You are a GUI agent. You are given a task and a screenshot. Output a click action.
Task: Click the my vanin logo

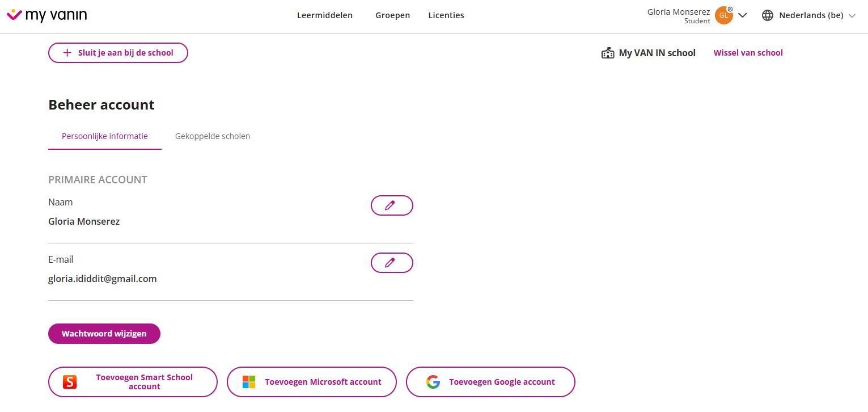46,15
